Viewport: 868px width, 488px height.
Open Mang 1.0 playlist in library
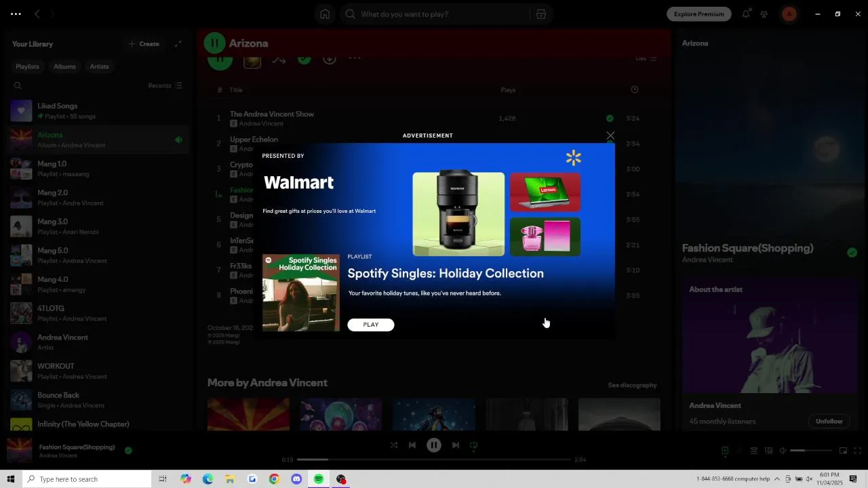point(98,169)
